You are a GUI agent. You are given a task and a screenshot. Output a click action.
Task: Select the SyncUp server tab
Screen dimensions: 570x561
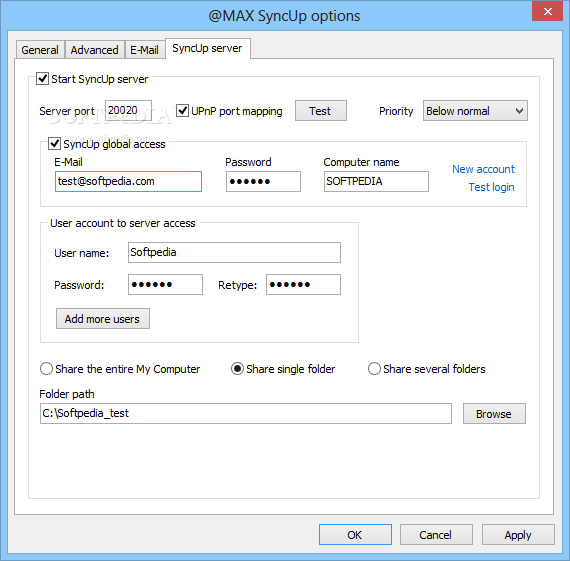point(207,48)
